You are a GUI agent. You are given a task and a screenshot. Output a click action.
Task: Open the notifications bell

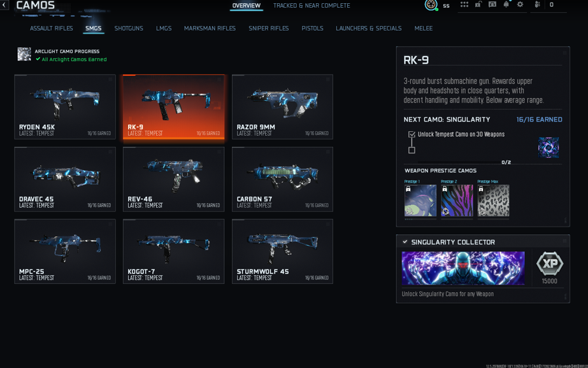[506, 5]
